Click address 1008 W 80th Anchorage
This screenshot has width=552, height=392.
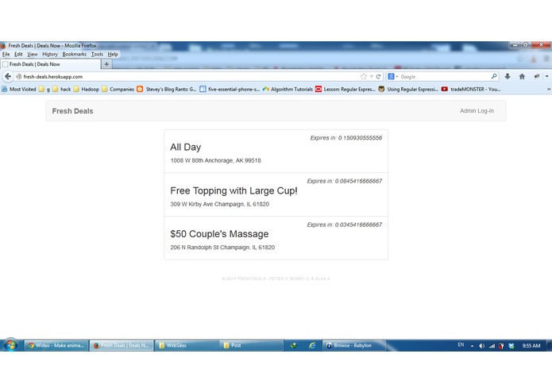215,160
